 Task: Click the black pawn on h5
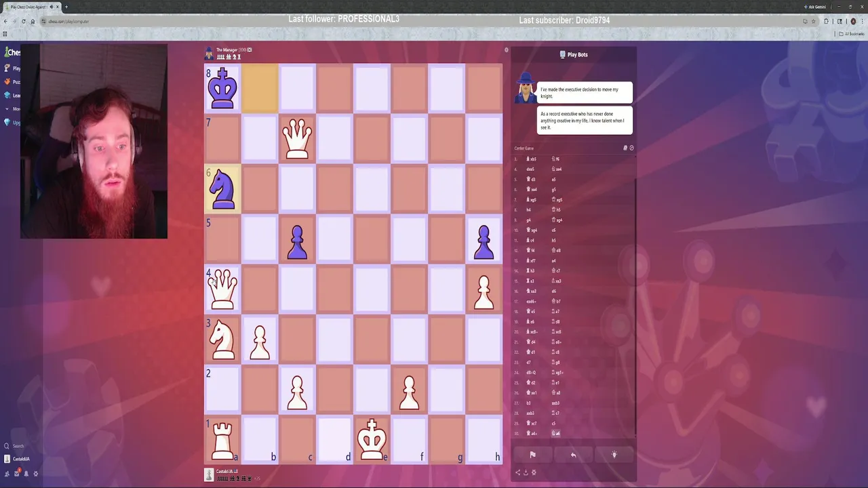484,242
